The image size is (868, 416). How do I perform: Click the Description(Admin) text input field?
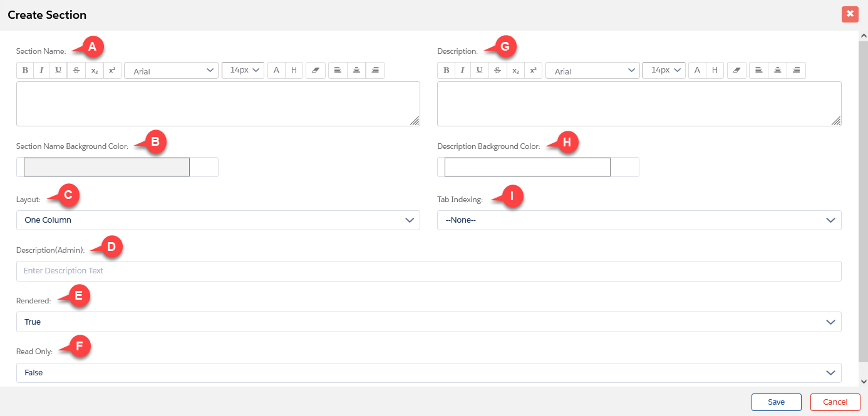click(x=428, y=271)
